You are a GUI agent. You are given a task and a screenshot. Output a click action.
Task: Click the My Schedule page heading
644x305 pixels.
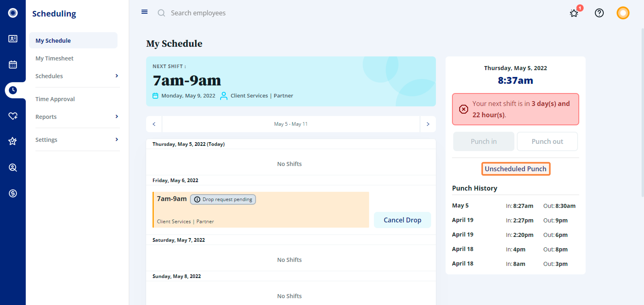click(174, 44)
